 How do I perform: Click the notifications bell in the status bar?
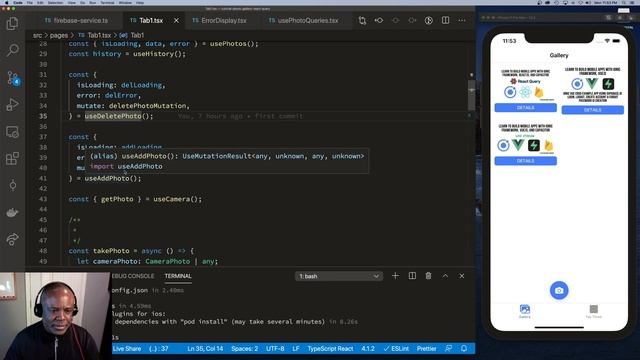tap(464, 349)
